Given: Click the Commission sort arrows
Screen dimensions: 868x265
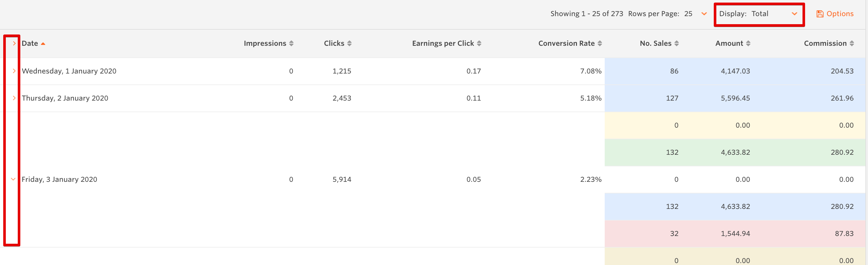Looking at the screenshot, I should 852,44.
